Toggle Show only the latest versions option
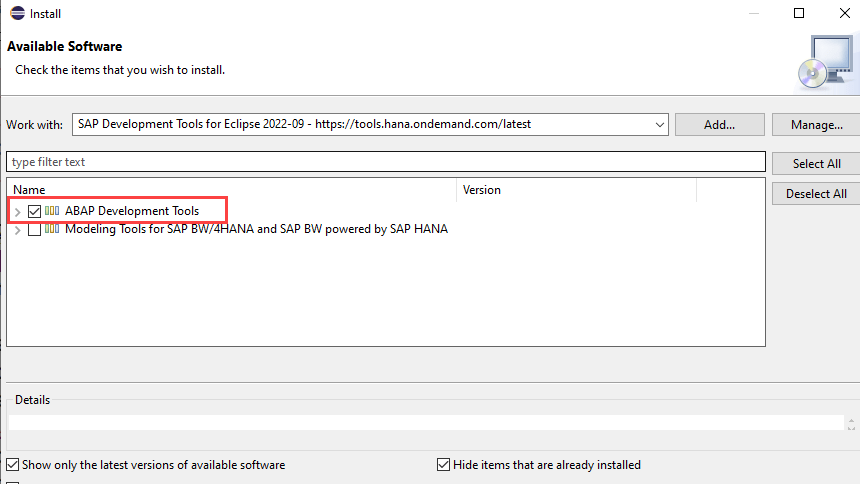The width and height of the screenshot is (860, 484). 13,465
